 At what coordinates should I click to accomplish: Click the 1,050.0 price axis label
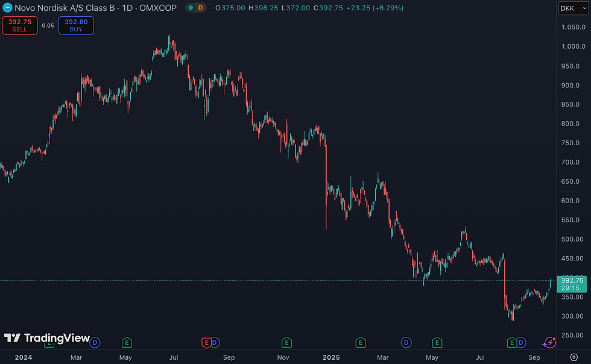click(574, 27)
